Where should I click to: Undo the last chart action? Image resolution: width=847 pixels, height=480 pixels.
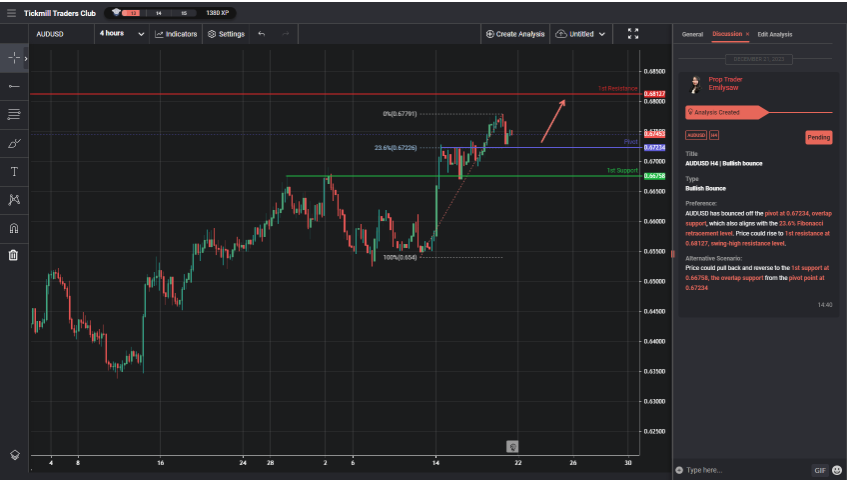click(x=261, y=34)
